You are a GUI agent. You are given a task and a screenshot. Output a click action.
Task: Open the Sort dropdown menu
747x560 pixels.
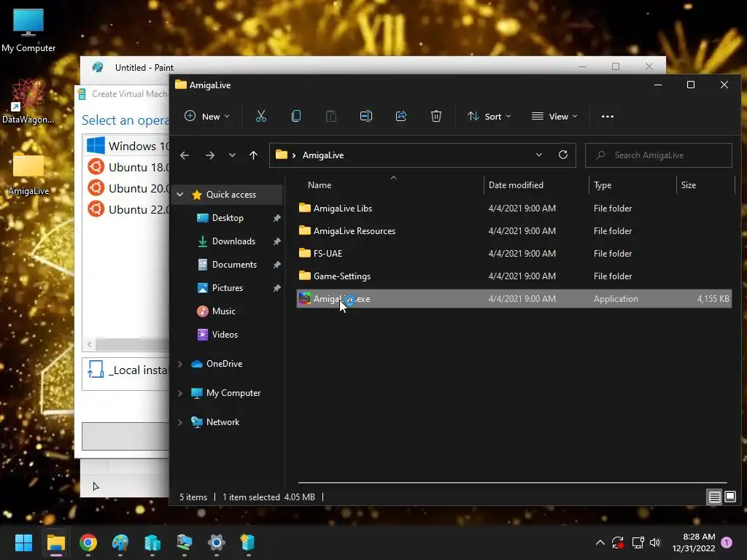(489, 116)
